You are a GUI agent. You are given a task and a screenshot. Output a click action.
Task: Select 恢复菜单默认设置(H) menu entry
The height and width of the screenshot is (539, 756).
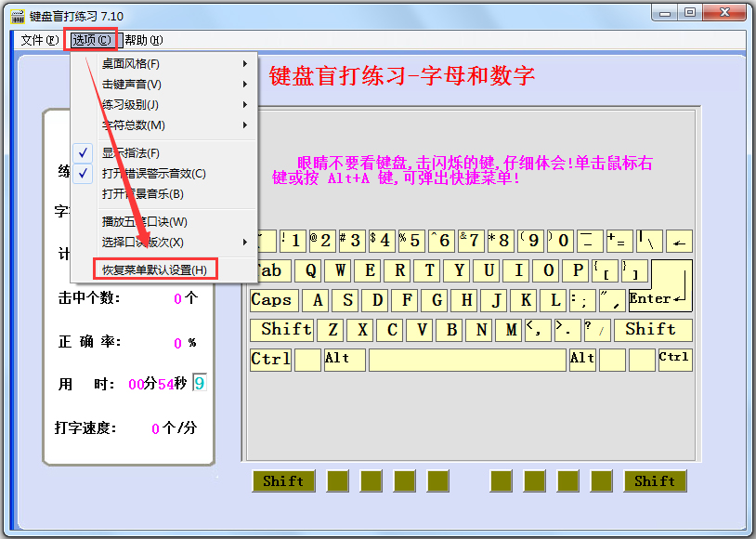coord(155,269)
